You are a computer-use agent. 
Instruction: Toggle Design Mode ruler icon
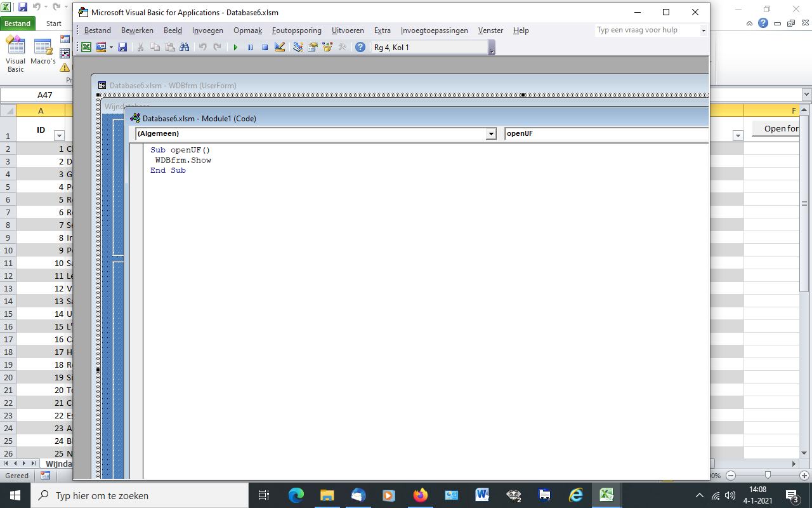tap(279, 47)
